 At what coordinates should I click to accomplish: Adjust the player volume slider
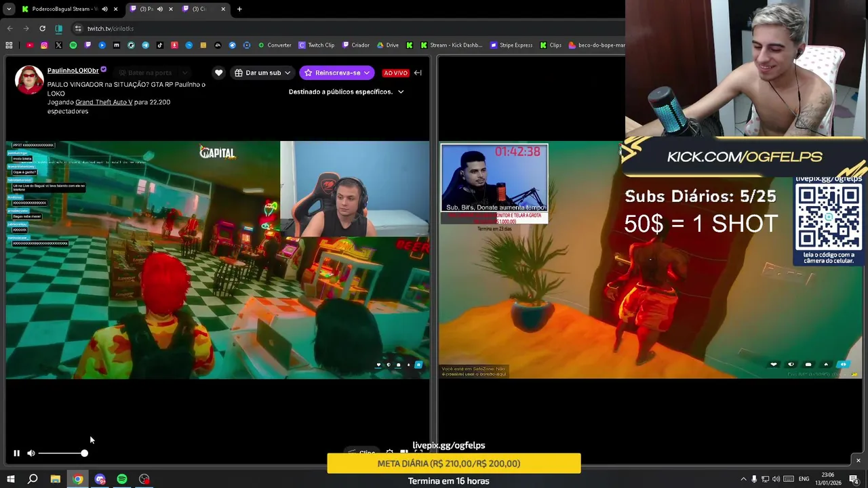(62, 453)
